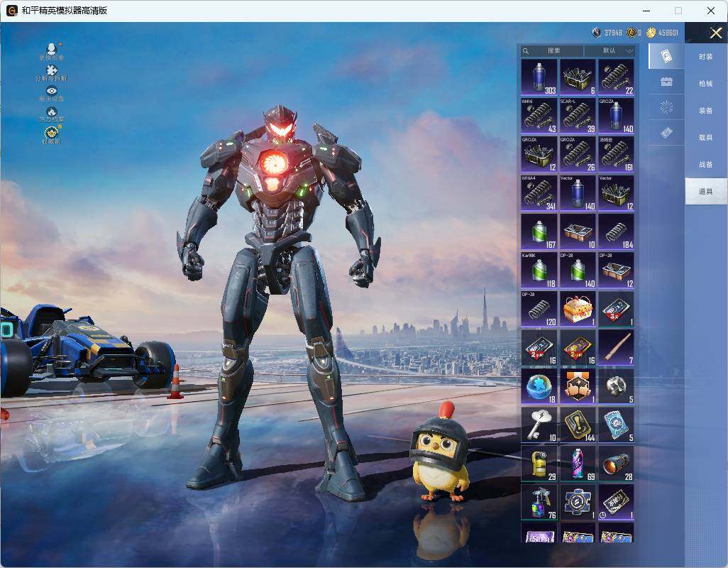The height and width of the screenshot is (568, 728).
Task: Select the GROZA spray can with 140
Action: (x=616, y=116)
